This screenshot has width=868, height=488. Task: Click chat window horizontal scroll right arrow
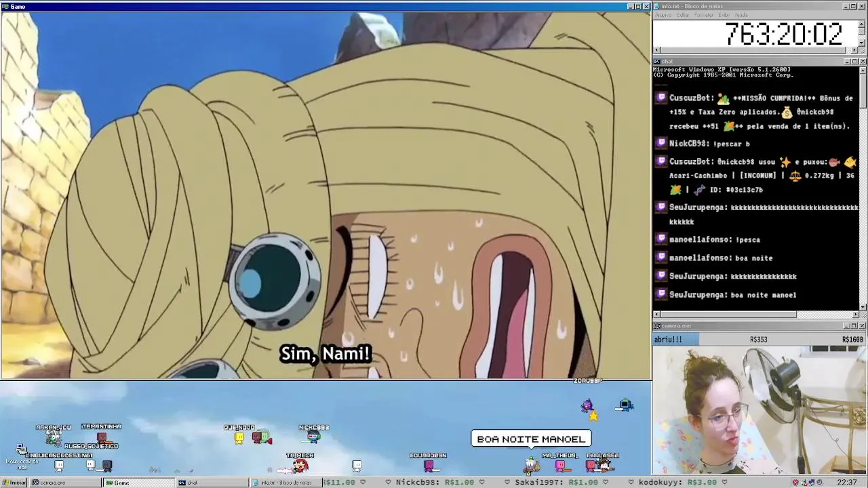854,314
